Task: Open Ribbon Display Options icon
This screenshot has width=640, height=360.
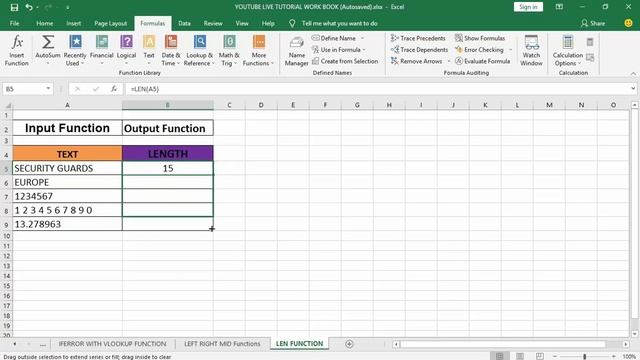Action: click(559, 7)
